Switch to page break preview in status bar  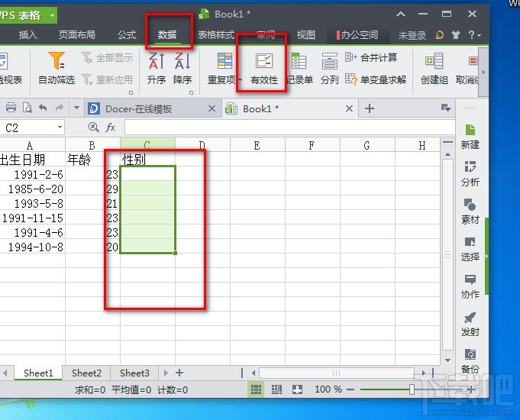276,389
